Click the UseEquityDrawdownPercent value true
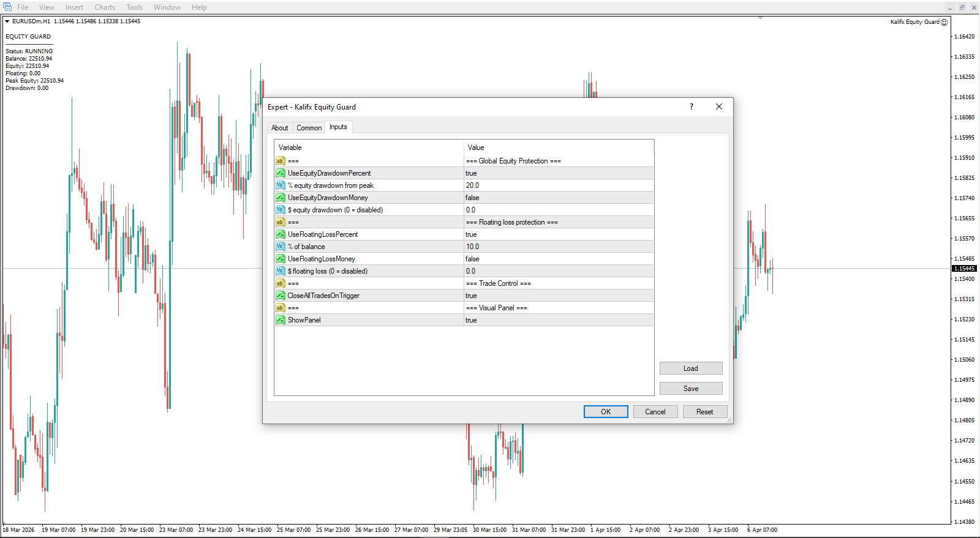This screenshot has height=538, width=980. (x=471, y=173)
